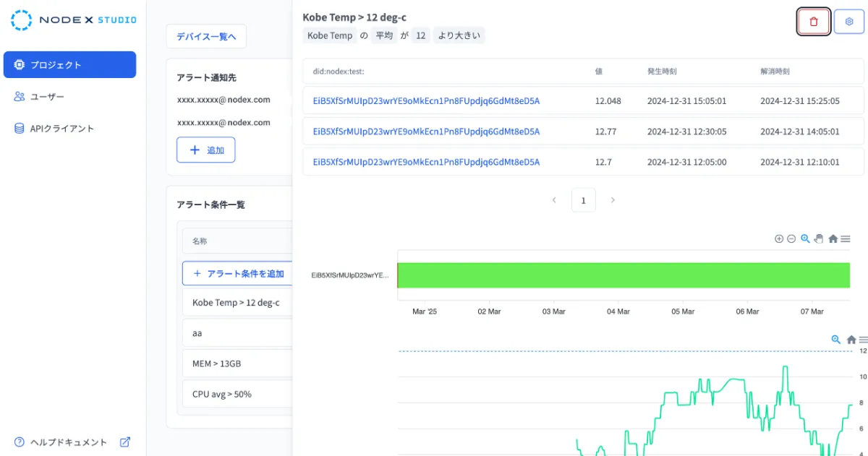Reset timeline chart zoom with home icon
This screenshot has width=868, height=456.
click(x=833, y=238)
